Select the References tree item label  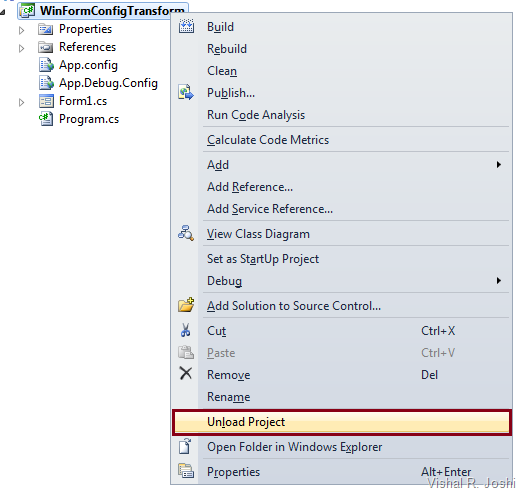click(87, 47)
